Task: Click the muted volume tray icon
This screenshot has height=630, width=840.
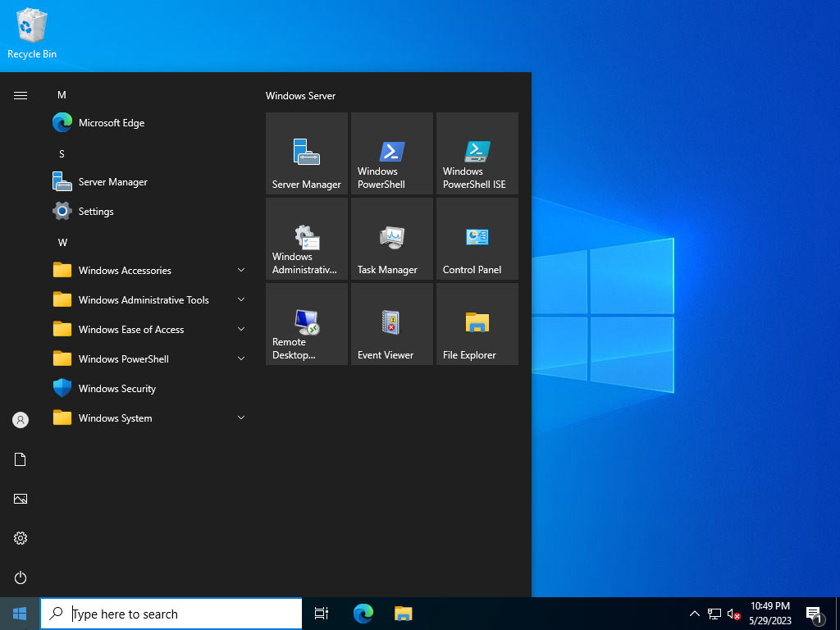Action: click(x=733, y=614)
